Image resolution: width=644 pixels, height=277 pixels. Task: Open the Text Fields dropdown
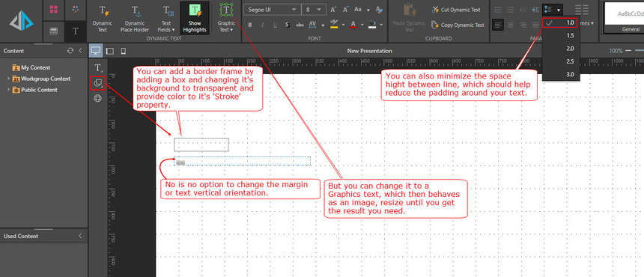[166, 18]
